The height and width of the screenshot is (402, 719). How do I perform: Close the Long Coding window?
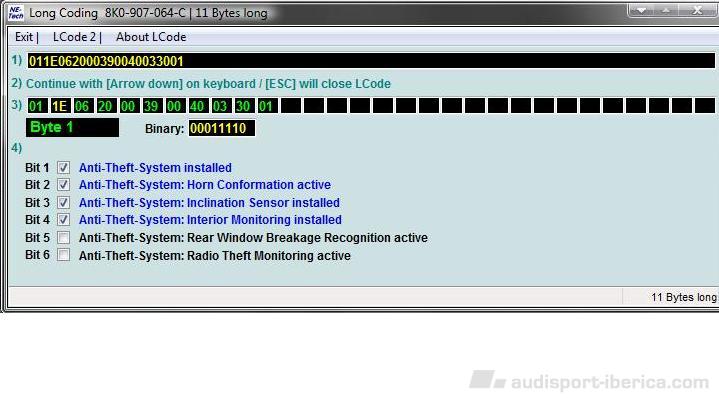(697, 10)
